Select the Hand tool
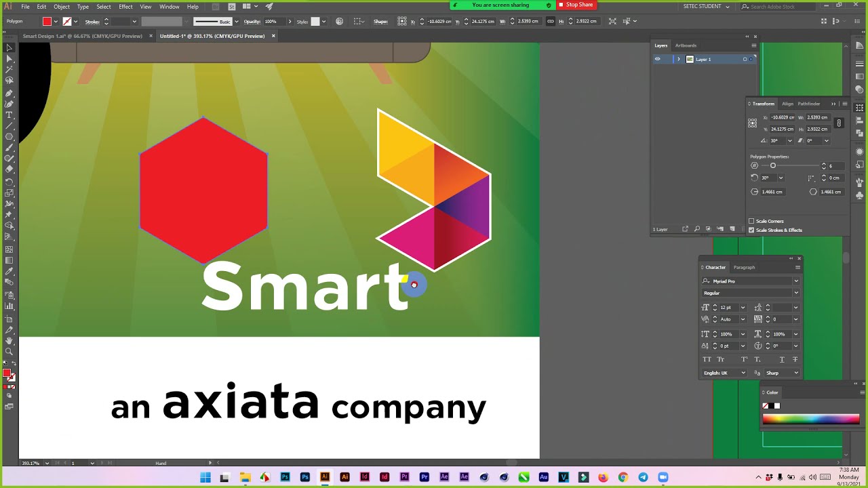This screenshot has height=488, width=868. click(9, 340)
